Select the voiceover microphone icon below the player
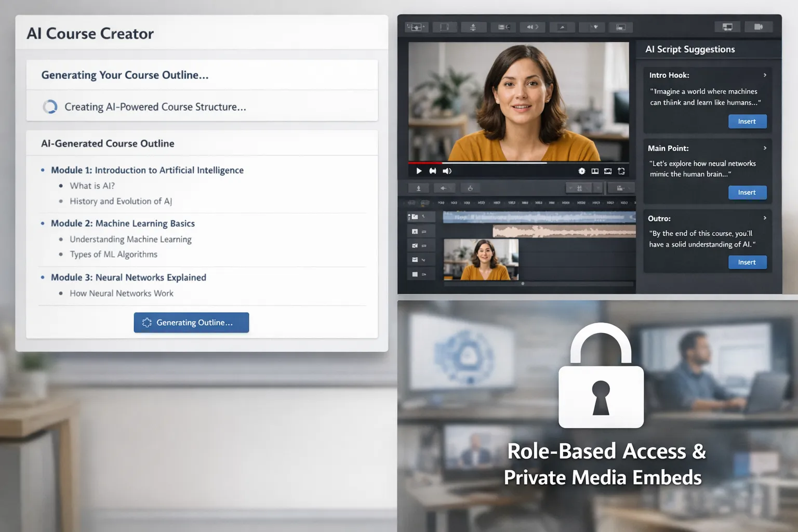Screen dimensions: 798x532 (x=418, y=188)
